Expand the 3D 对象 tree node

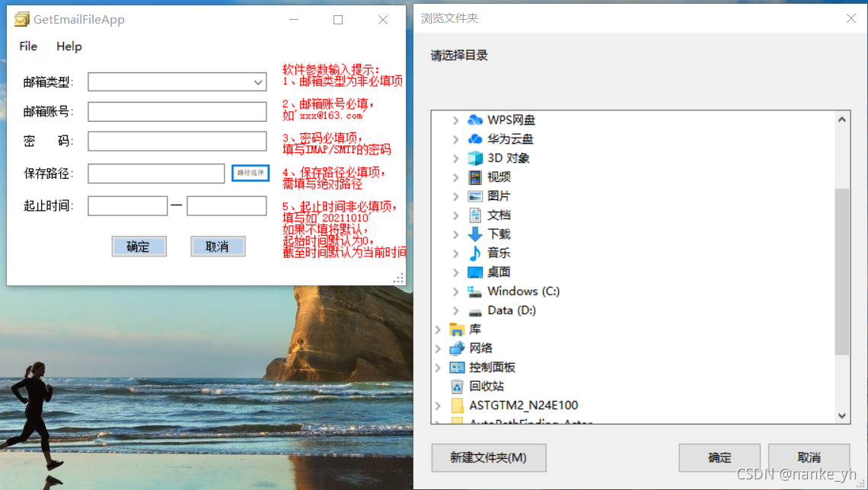tap(455, 158)
